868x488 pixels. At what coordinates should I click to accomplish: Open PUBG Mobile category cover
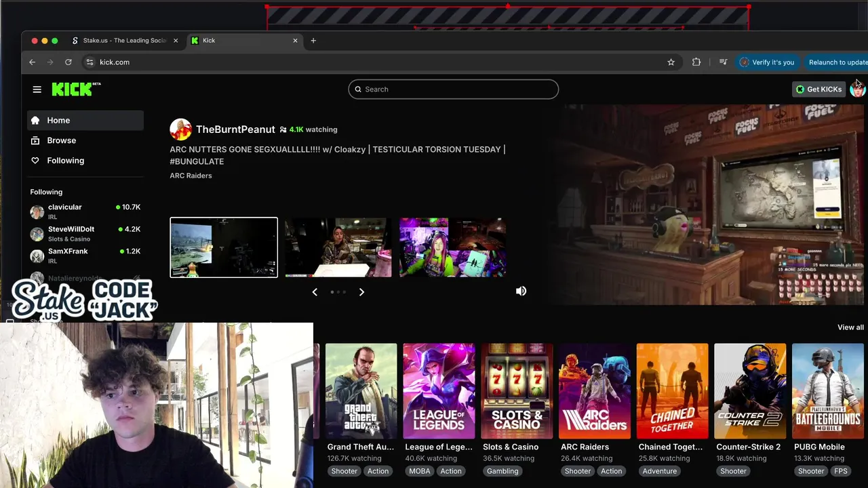point(828,391)
